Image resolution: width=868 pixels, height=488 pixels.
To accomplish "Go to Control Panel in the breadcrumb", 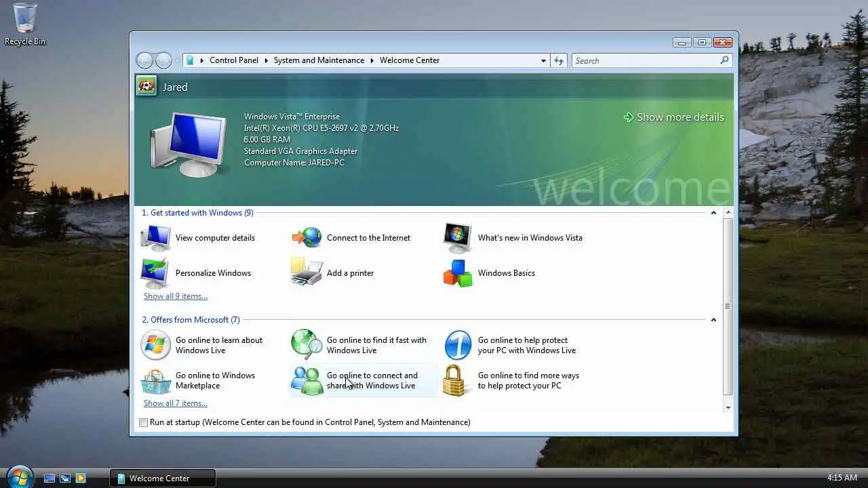I will click(x=234, y=60).
